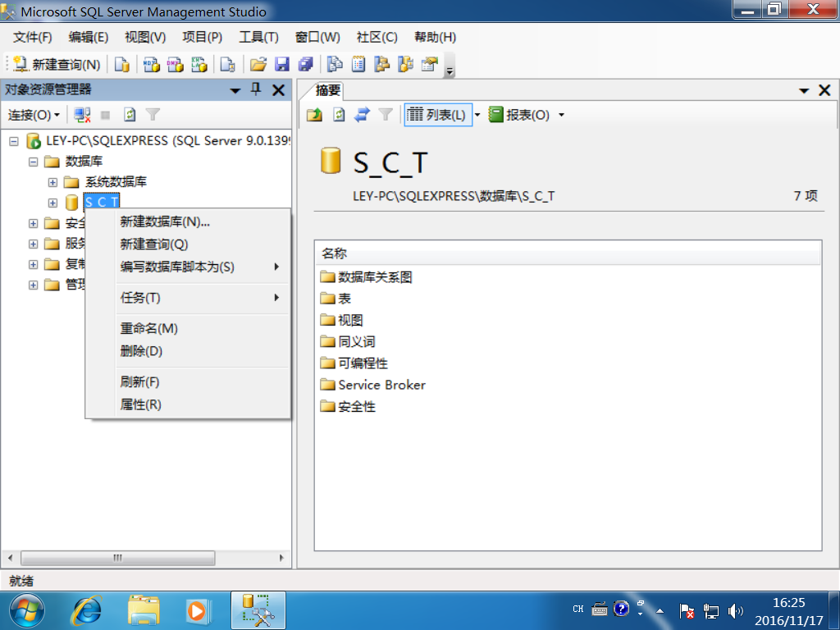
Task: Open 编写数据库脚本为(S) submenu
Action: click(188, 267)
